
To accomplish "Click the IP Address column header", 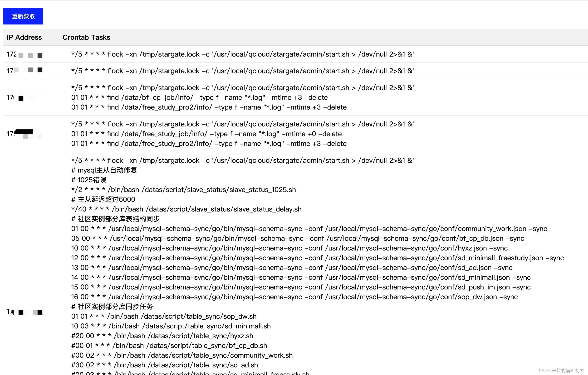I will click(x=24, y=37).
